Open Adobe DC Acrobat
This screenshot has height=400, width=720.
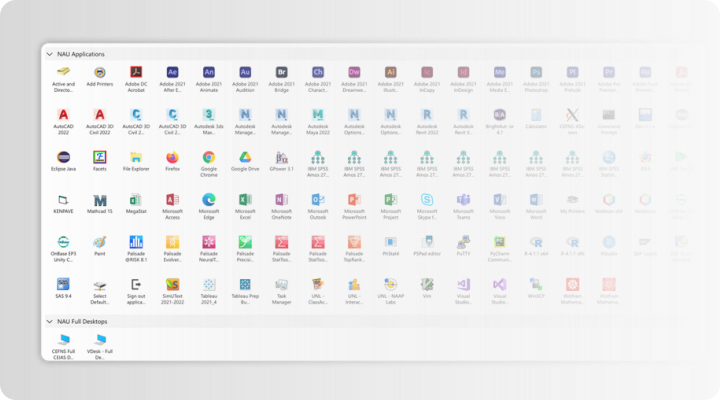click(136, 73)
